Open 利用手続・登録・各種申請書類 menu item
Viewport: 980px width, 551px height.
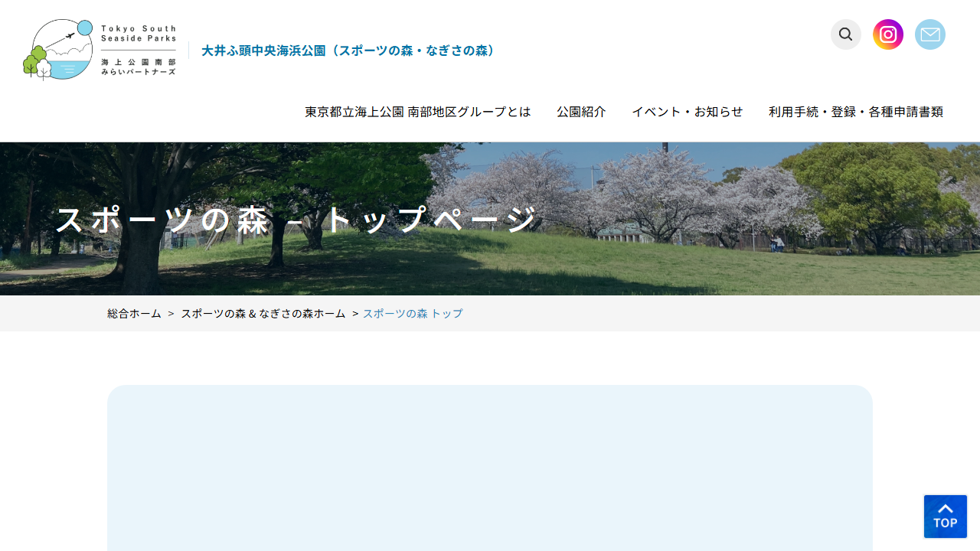pyautogui.click(x=856, y=112)
